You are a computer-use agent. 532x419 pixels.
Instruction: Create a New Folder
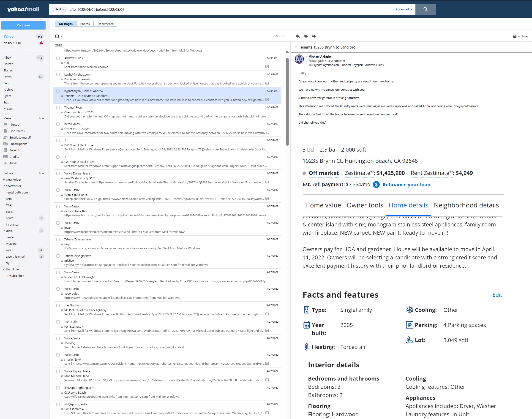click(x=13, y=180)
